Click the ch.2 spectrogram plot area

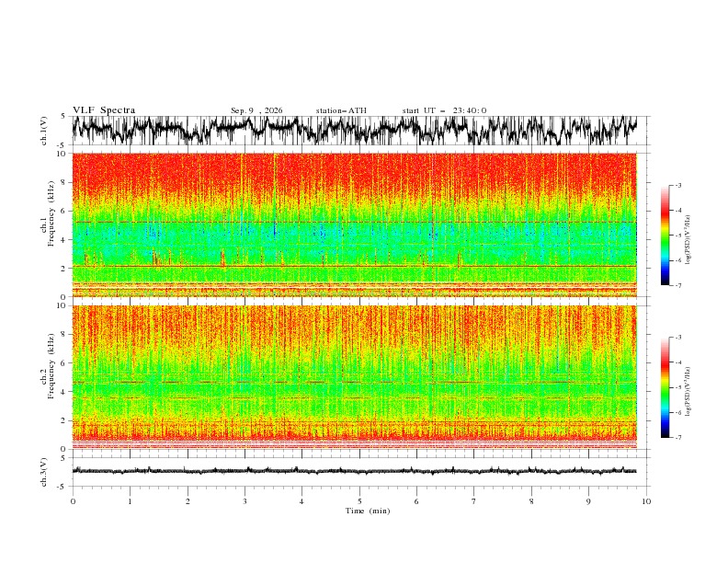pos(355,377)
